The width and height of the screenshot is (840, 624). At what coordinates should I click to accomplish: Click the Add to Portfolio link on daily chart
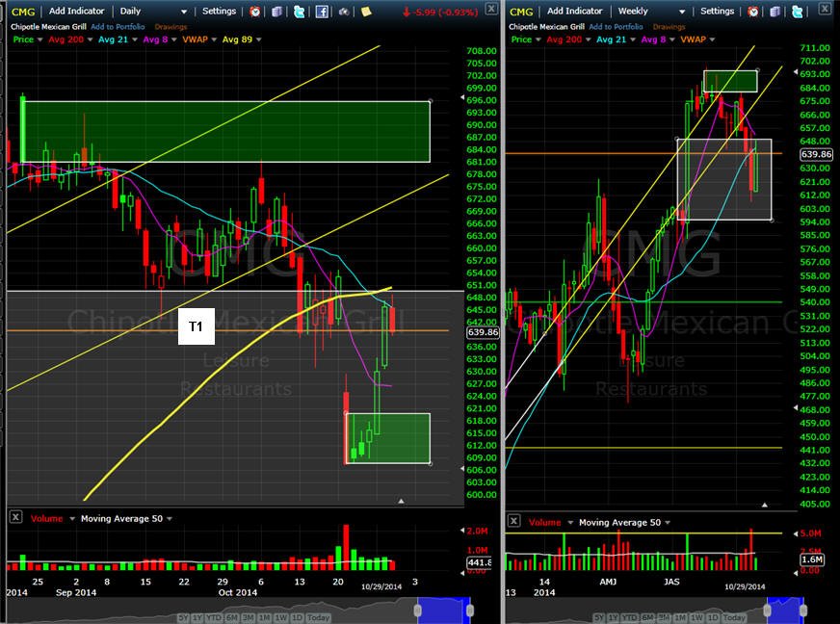pyautogui.click(x=118, y=27)
